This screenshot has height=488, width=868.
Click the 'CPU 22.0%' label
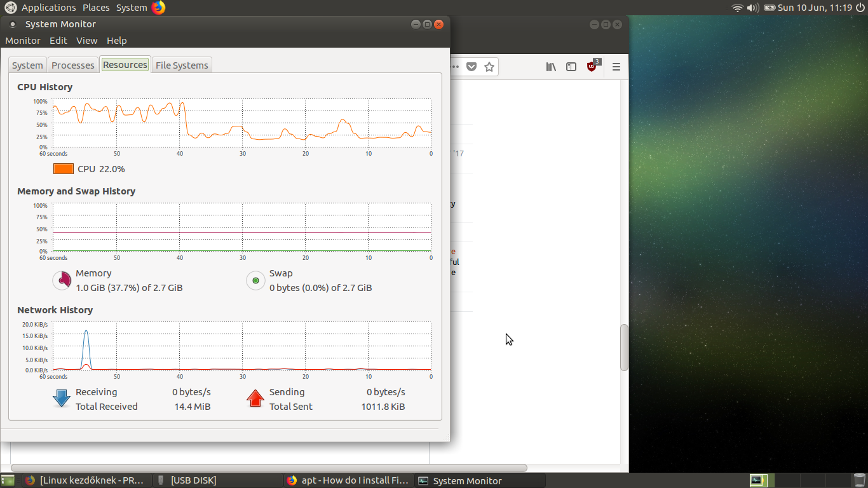point(101,169)
